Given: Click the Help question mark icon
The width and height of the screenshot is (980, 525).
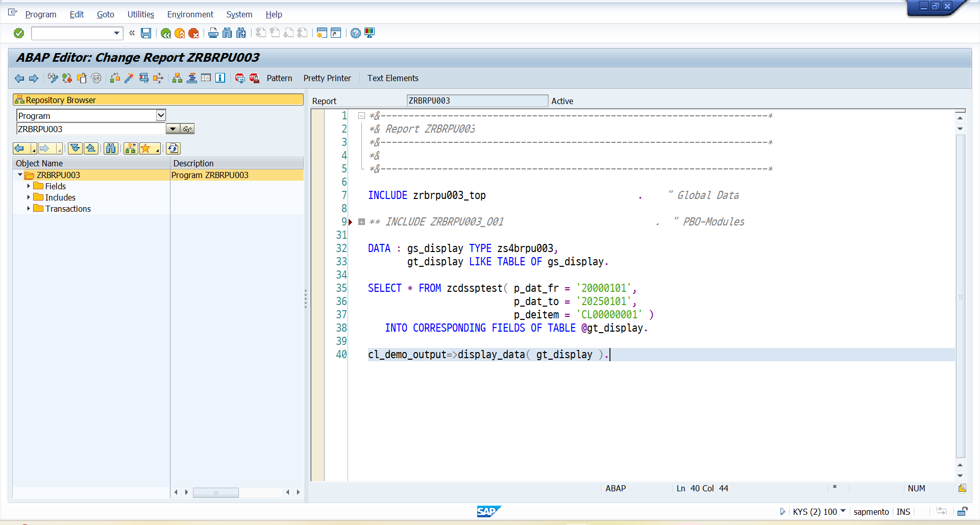Looking at the screenshot, I should (356, 33).
